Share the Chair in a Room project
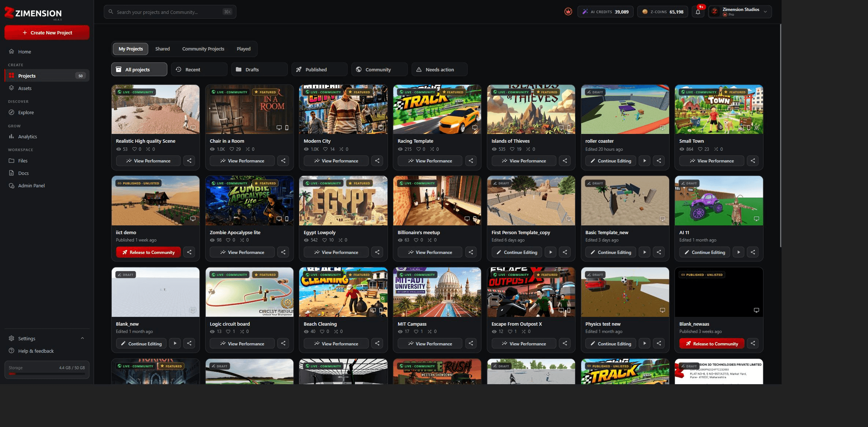 (x=283, y=161)
